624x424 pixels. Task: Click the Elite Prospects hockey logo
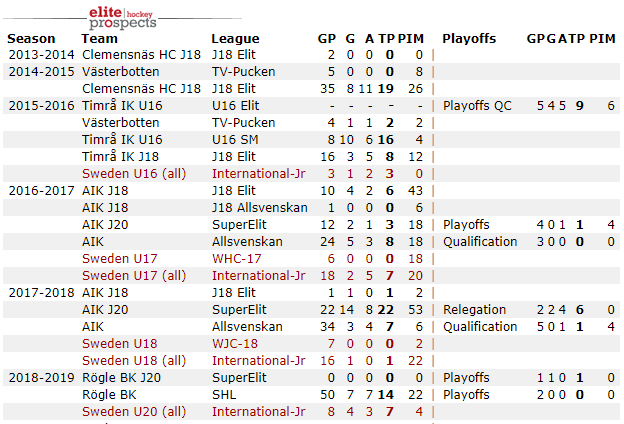coord(122,15)
